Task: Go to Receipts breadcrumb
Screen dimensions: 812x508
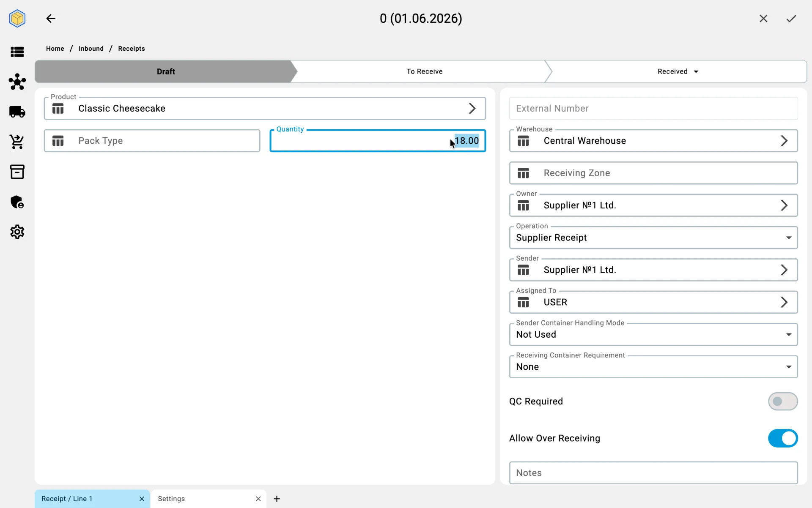Action: coord(132,49)
